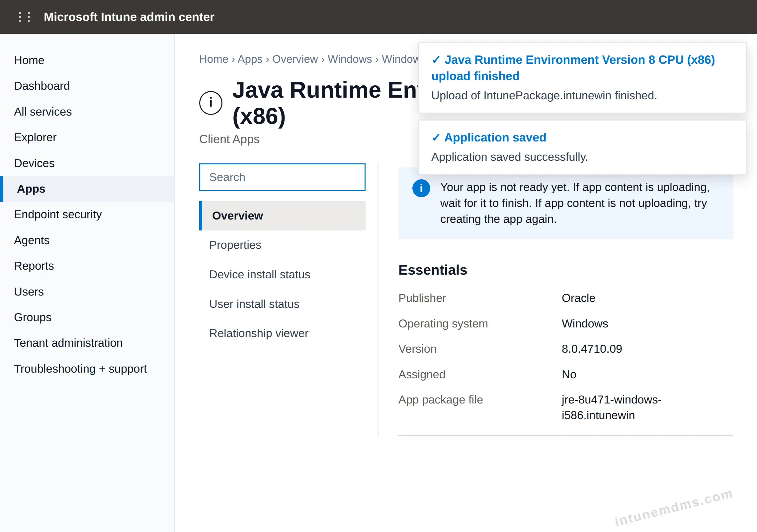This screenshot has width=757, height=532.
Task: Click Microsoft Intune admin center title
Action: click(129, 17)
